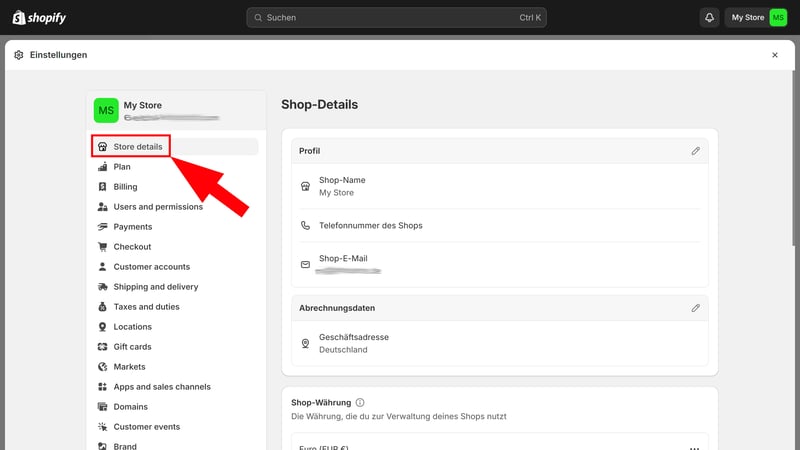Open the Domains settings
This screenshot has height=450, width=800.
click(130, 407)
